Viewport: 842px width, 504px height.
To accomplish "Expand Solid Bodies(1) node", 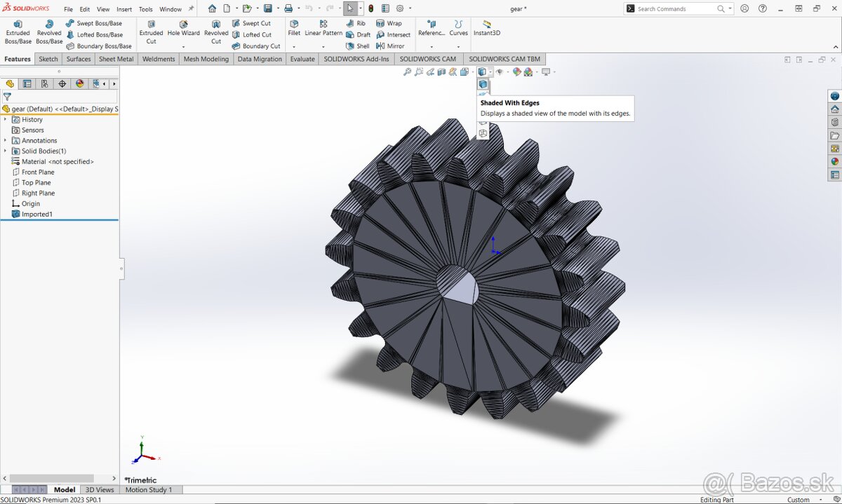I will (x=6, y=151).
